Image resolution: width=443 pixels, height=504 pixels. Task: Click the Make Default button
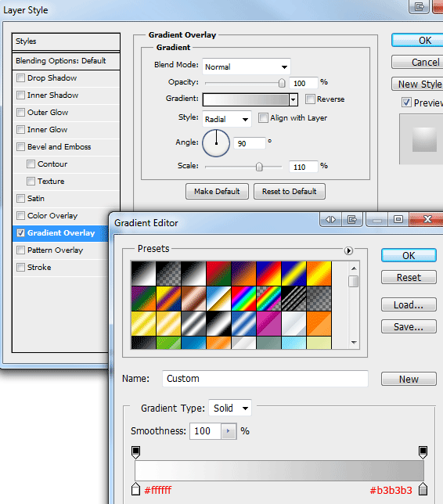pos(217,192)
